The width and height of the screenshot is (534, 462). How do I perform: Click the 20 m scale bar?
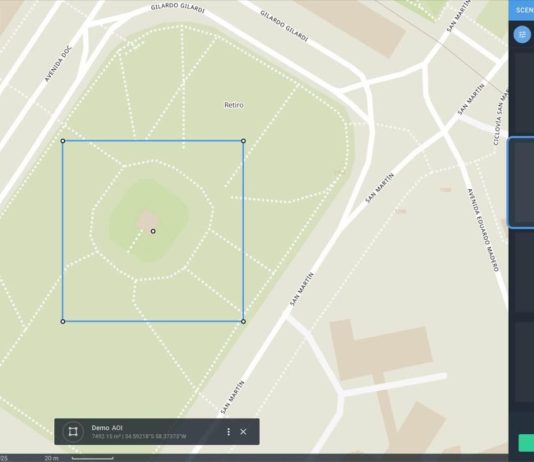tap(92, 458)
